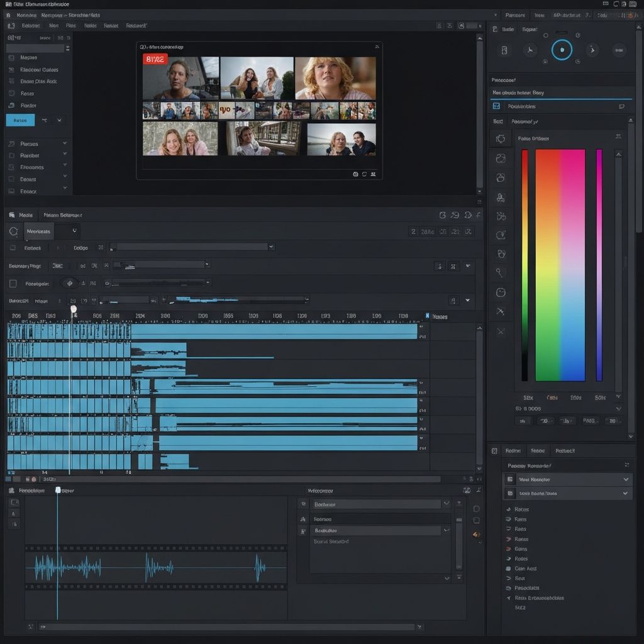Switch to the first tab of the bottom-right panel
644x644 pixels.
coord(513,451)
